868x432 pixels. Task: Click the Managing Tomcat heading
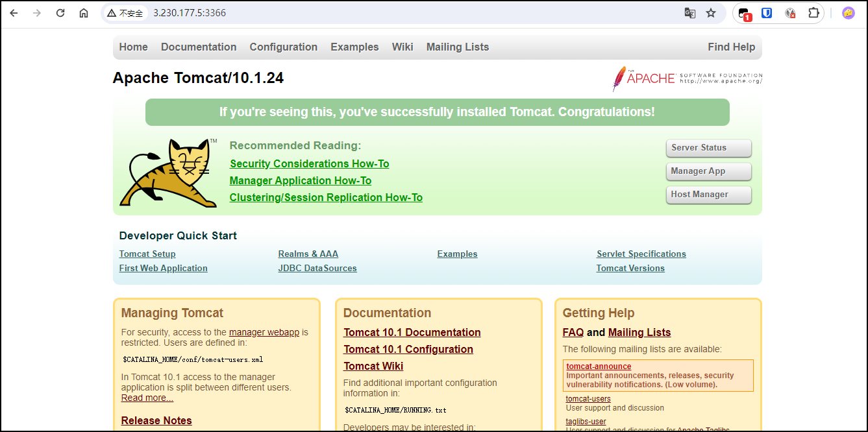tap(172, 313)
